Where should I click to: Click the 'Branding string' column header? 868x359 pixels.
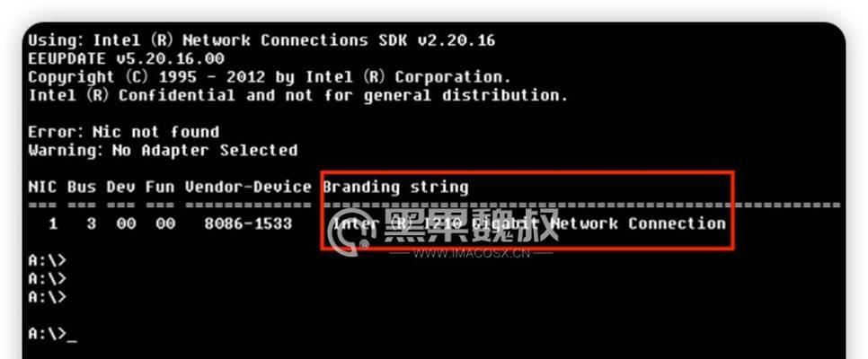tap(395, 187)
